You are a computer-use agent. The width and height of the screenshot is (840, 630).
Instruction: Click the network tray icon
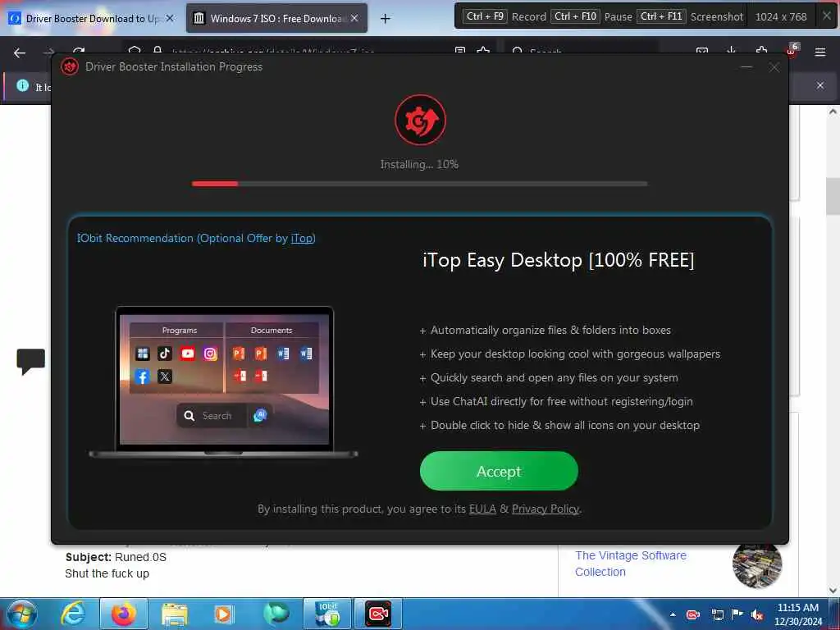717,614
